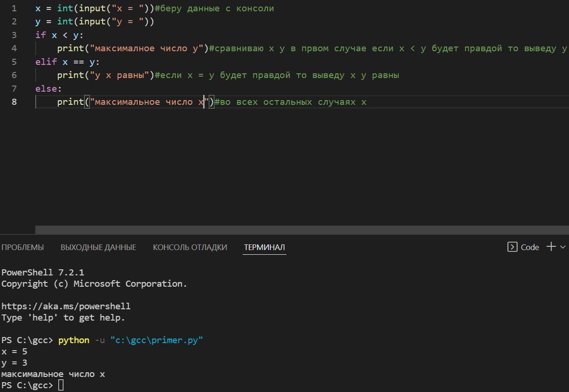
Task: Click the terminal shell icon beside Code
Action: [512, 247]
